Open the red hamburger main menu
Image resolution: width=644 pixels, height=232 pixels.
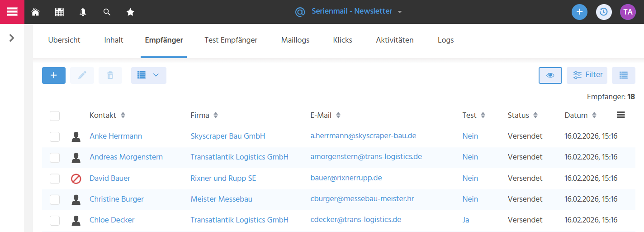[12, 12]
